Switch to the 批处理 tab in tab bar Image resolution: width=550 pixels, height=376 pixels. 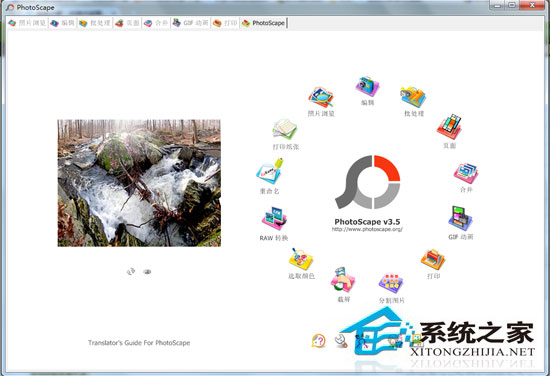tap(94, 23)
